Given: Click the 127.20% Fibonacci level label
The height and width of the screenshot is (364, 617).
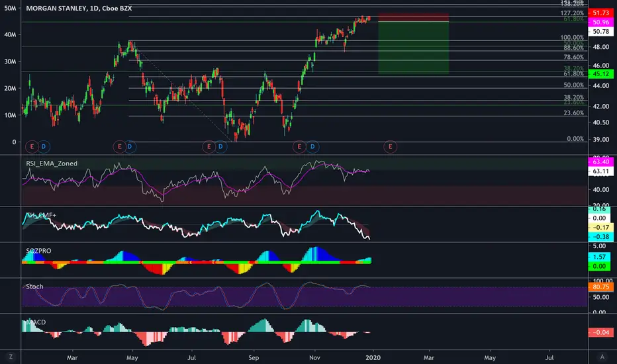Looking at the screenshot, I should (572, 13).
